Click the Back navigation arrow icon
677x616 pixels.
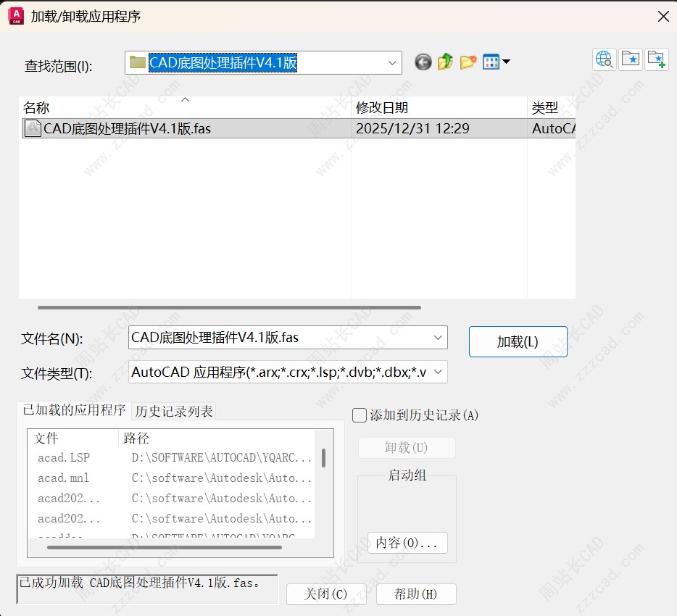coord(423,62)
